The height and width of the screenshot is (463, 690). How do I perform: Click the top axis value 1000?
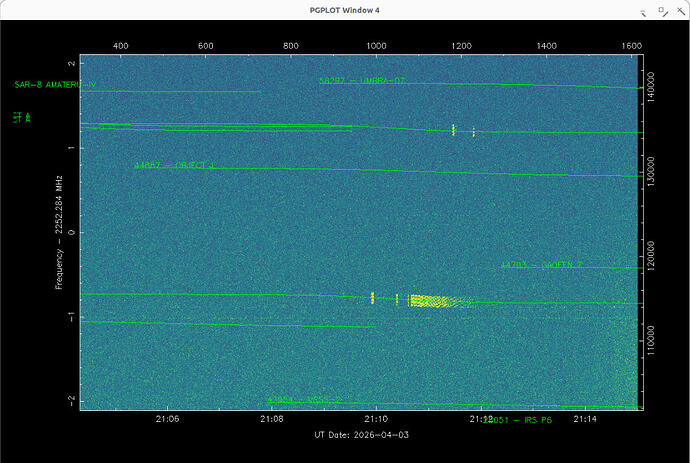point(376,46)
